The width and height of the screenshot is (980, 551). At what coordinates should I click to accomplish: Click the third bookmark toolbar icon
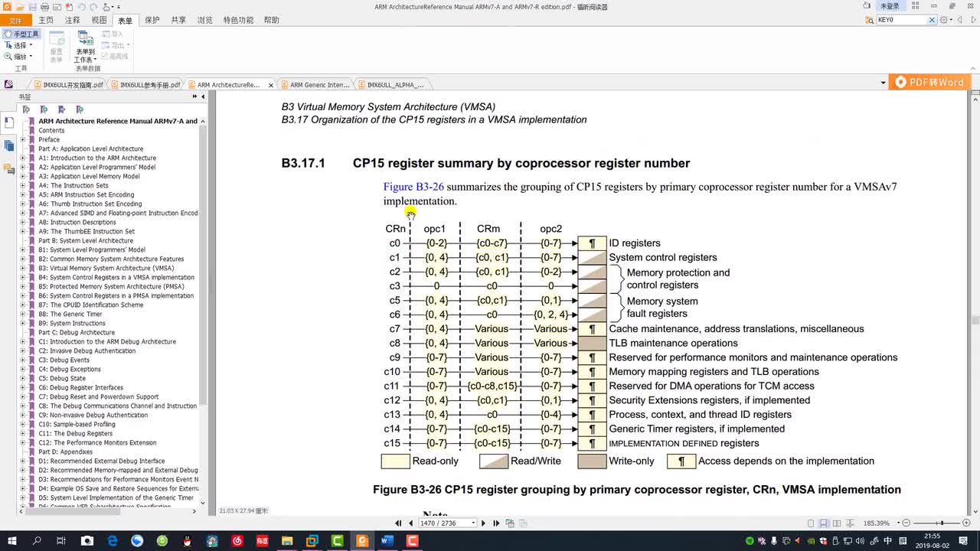[x=61, y=109]
